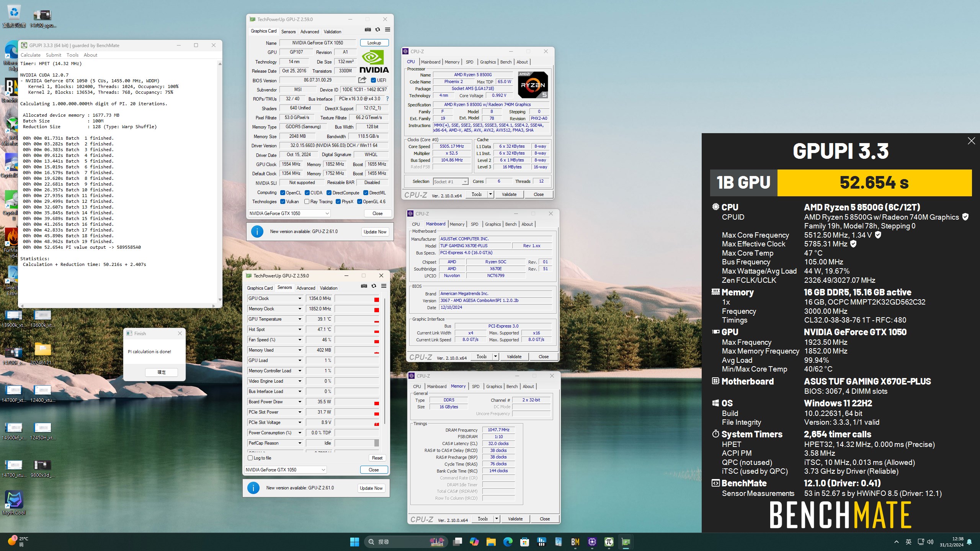Open the Copilot taskbar icon
This screenshot has width=980, height=551.
[474, 542]
